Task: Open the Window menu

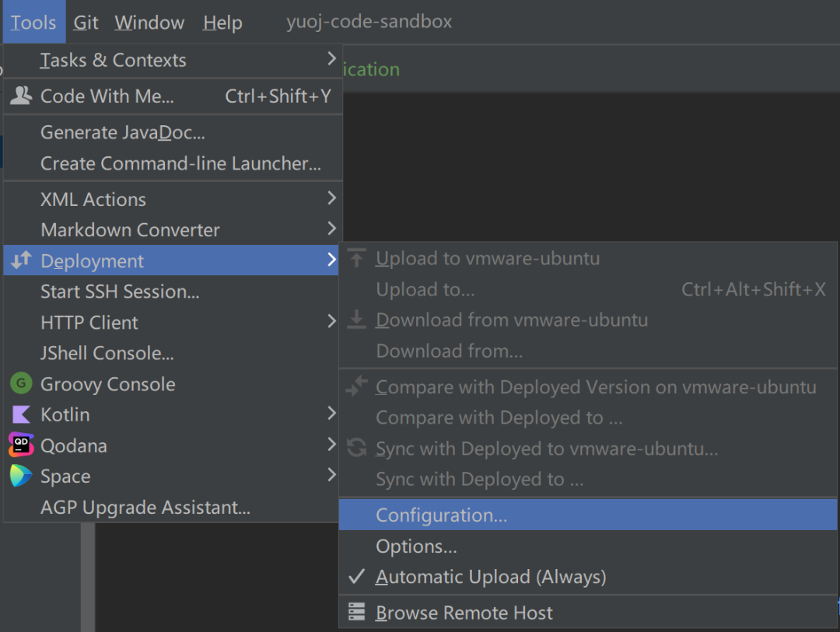Action: coord(149,23)
